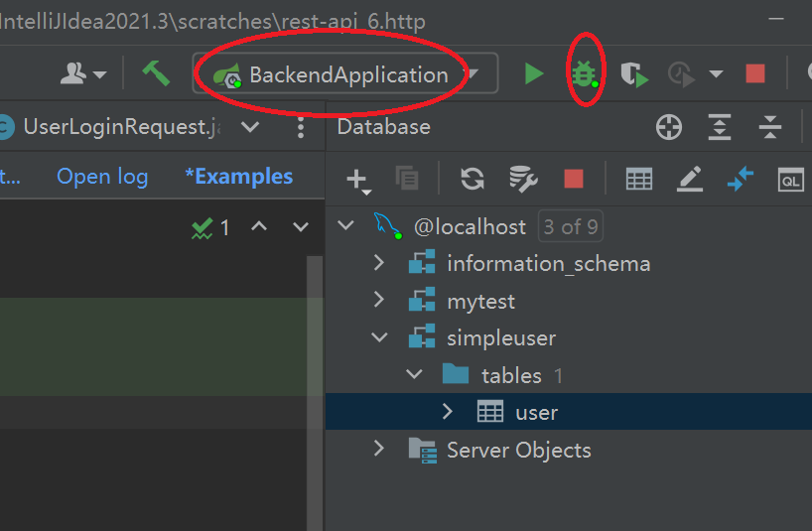Expand the information_schema schema node
This screenshot has height=531, width=812.
click(378, 263)
